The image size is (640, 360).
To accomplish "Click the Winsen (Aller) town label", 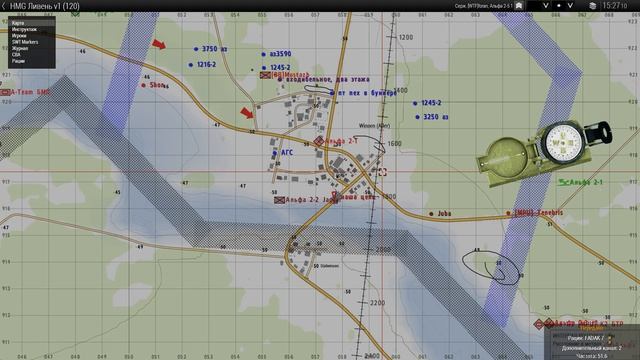I will tap(374, 126).
